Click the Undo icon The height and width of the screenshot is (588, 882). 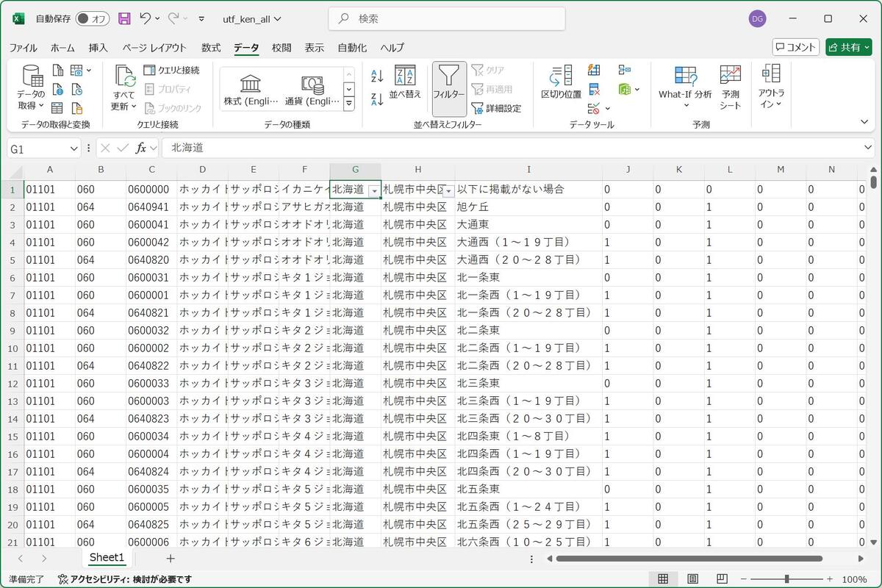(x=146, y=18)
